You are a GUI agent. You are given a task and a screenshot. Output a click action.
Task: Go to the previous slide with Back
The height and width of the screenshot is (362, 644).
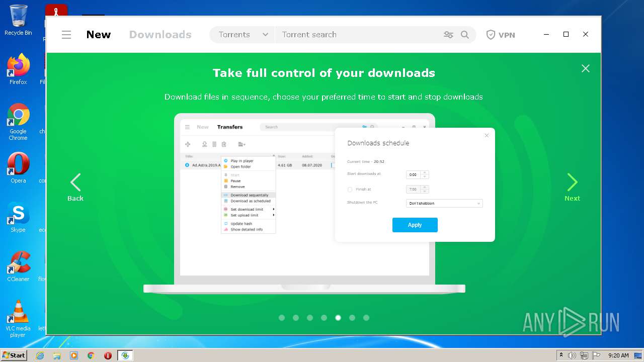click(75, 187)
